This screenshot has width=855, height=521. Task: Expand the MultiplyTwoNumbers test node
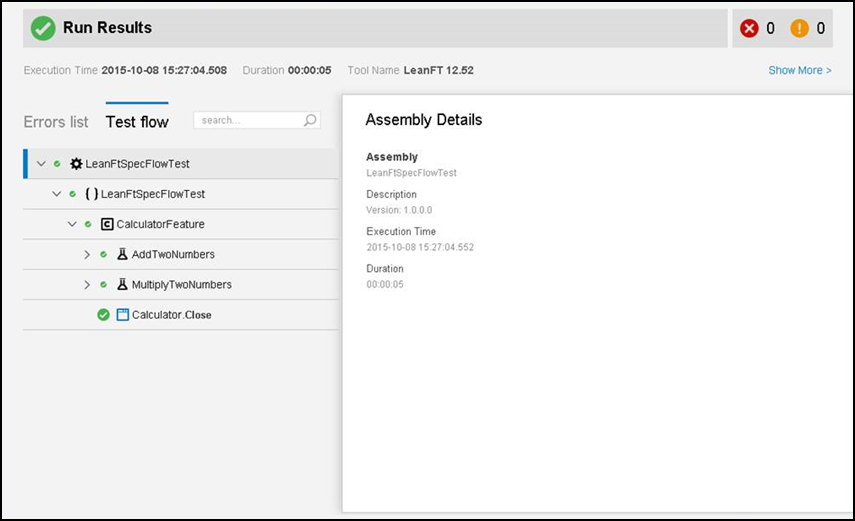(x=88, y=284)
